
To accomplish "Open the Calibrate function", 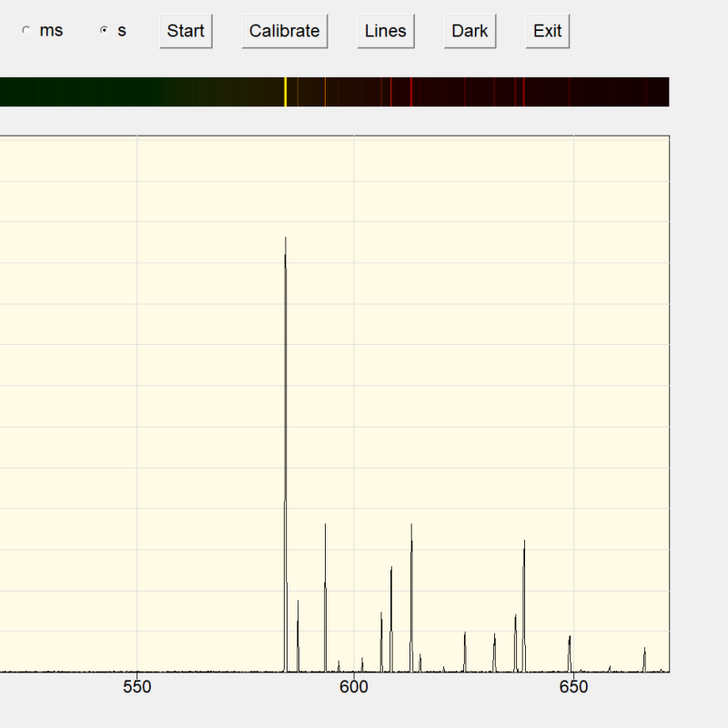I will [285, 31].
